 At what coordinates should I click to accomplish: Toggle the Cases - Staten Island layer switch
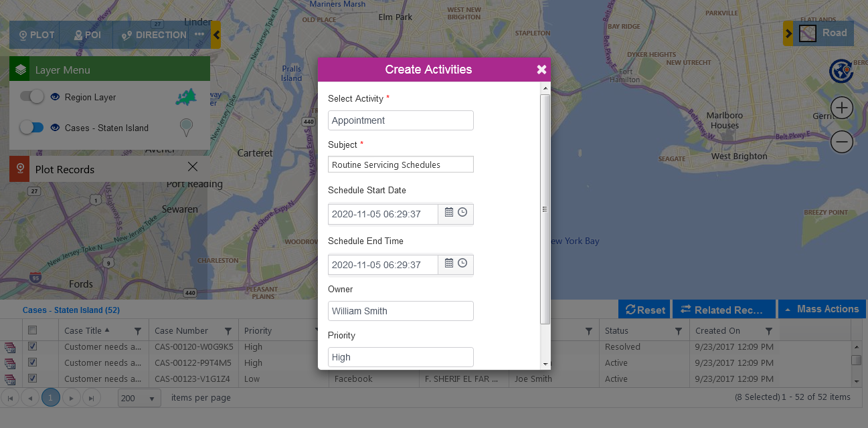tap(31, 128)
